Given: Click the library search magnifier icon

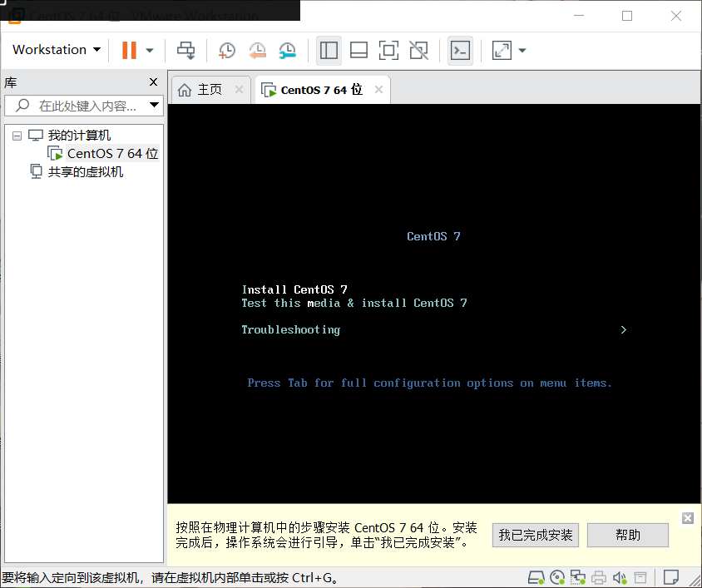Looking at the screenshot, I should pyautogui.click(x=22, y=106).
